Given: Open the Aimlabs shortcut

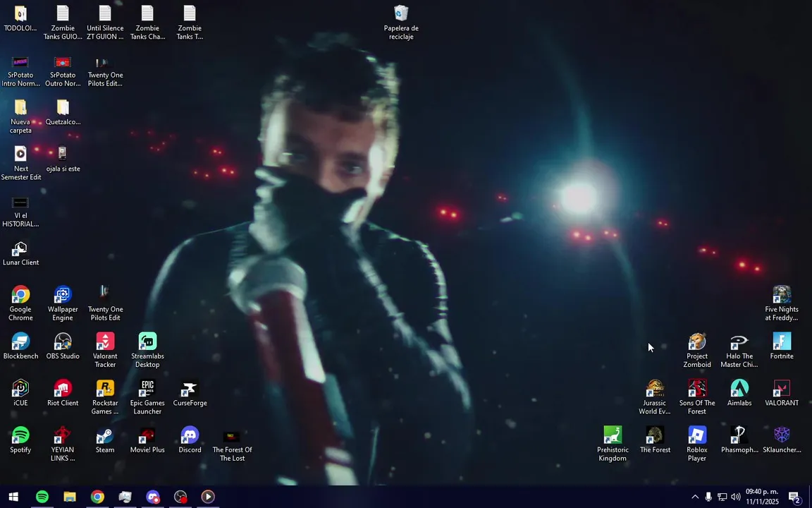Looking at the screenshot, I should coord(739,393).
